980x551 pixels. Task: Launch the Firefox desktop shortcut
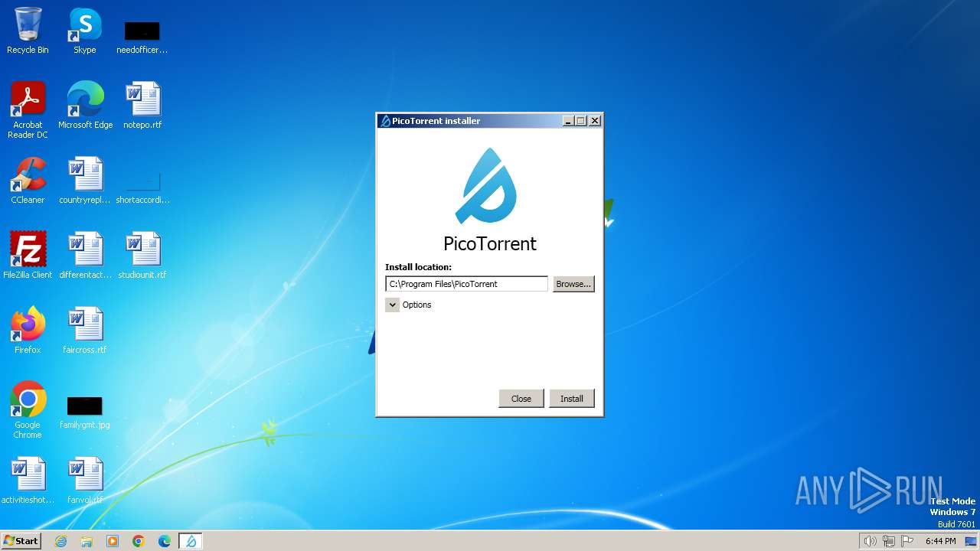[28, 331]
